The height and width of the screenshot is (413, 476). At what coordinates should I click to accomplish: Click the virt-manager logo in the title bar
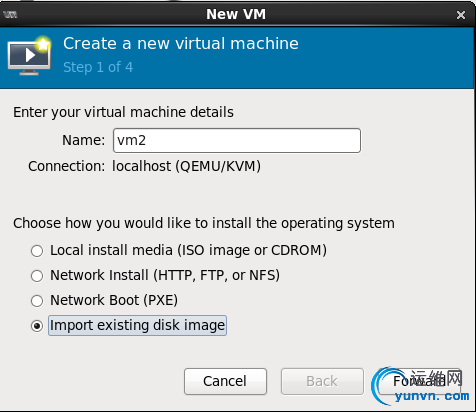click(10, 14)
